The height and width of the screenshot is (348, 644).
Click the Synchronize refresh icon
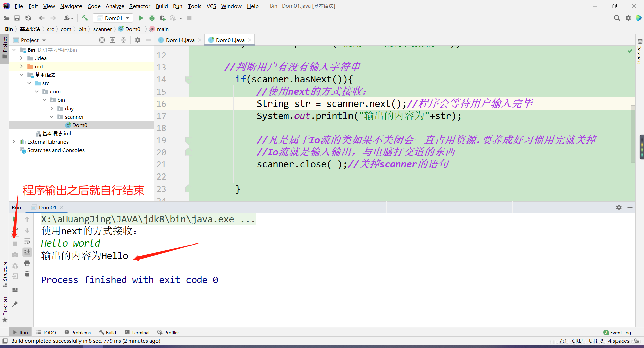tap(28, 18)
